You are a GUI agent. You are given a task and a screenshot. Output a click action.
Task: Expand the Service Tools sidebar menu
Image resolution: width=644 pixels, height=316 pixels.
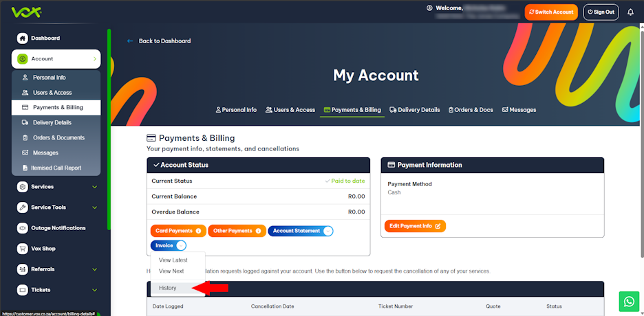(x=94, y=207)
